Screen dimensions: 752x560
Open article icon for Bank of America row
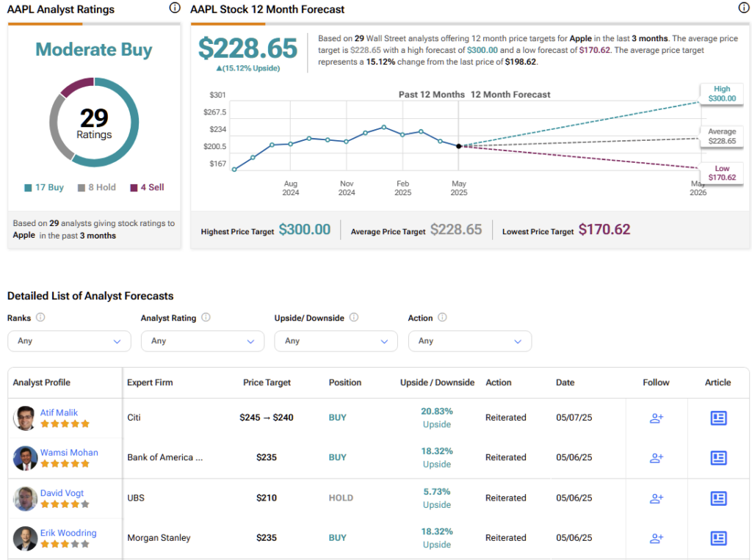point(718,458)
